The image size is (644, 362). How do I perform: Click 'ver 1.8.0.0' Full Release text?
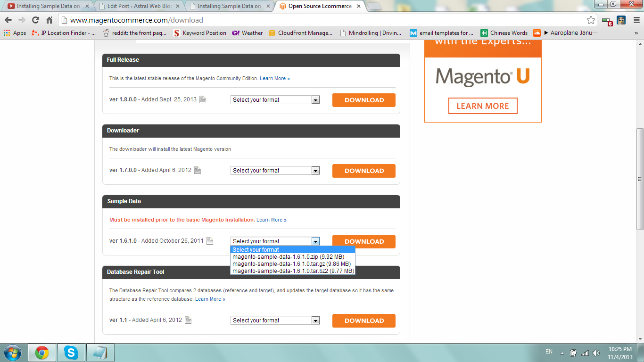[x=123, y=99]
